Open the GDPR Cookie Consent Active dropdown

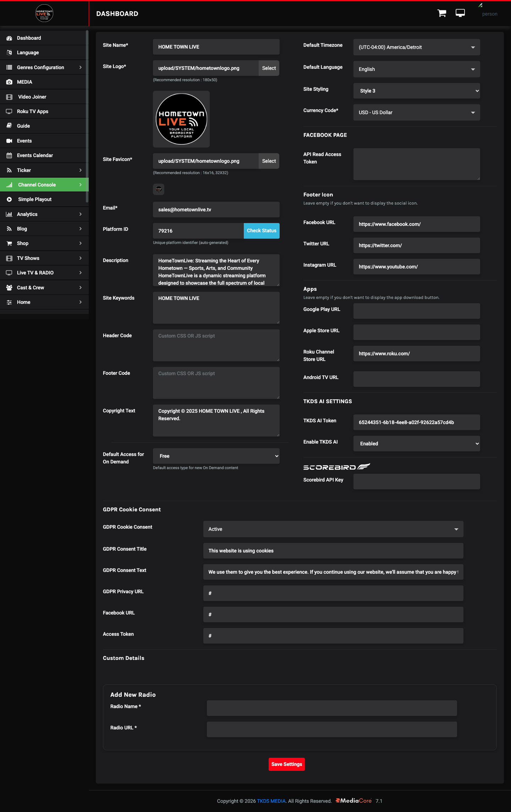[333, 529]
